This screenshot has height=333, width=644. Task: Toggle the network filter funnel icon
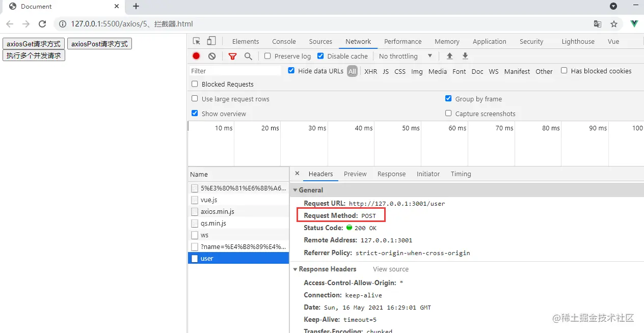tap(232, 56)
